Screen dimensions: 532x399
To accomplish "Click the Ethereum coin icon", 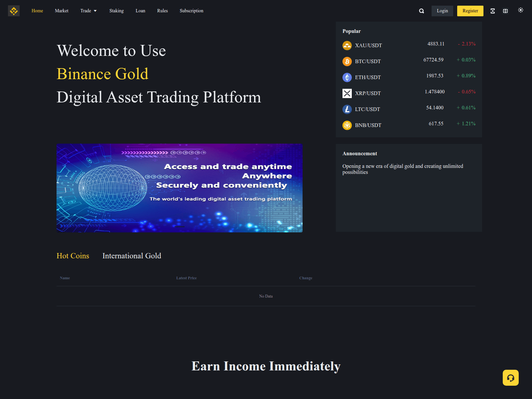I will (347, 77).
